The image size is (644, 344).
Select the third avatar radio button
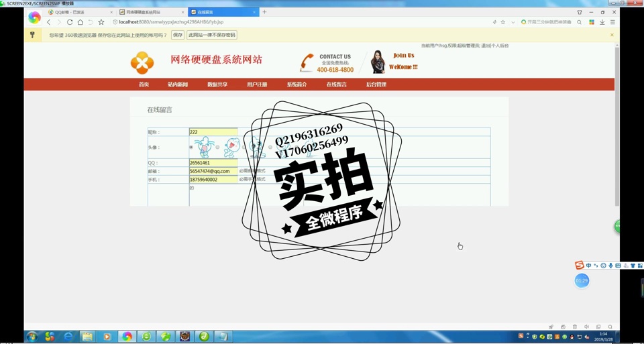coord(244,147)
